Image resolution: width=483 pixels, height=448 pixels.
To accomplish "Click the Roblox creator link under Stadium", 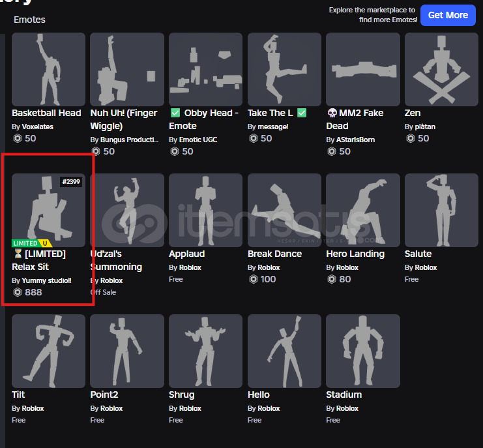I will [347, 409].
